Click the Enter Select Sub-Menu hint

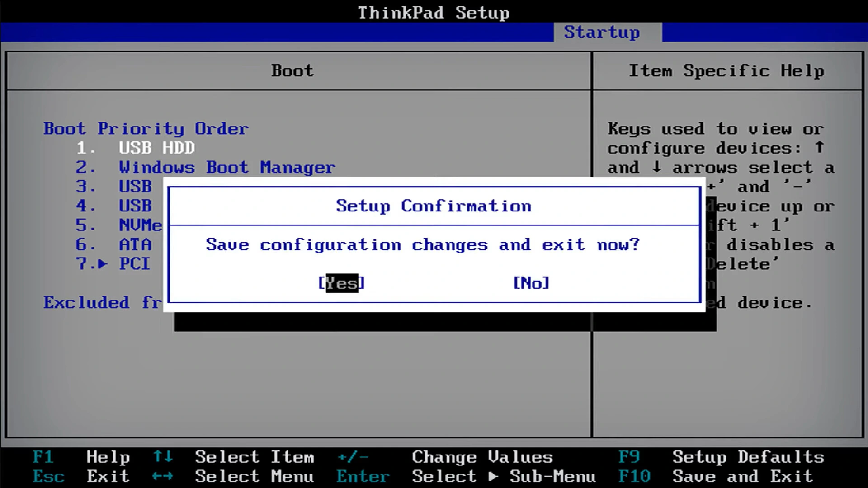466,476
